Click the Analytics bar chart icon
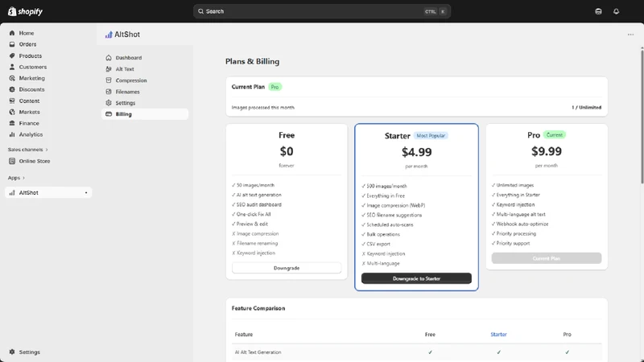 12,134
